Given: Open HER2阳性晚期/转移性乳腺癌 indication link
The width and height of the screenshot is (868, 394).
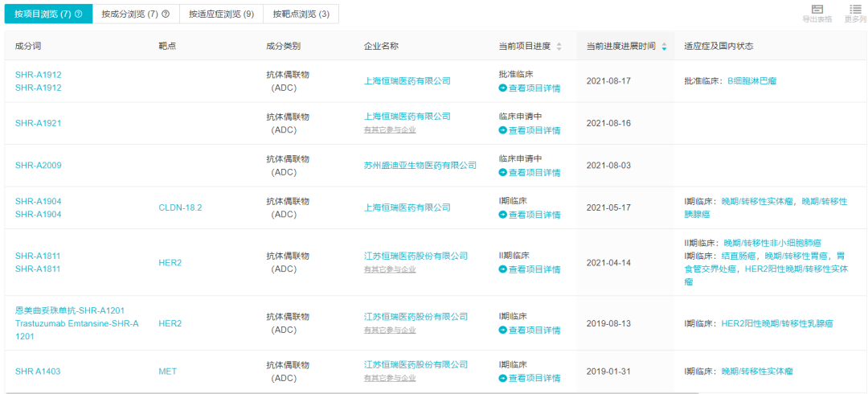Looking at the screenshot, I should [x=777, y=323].
